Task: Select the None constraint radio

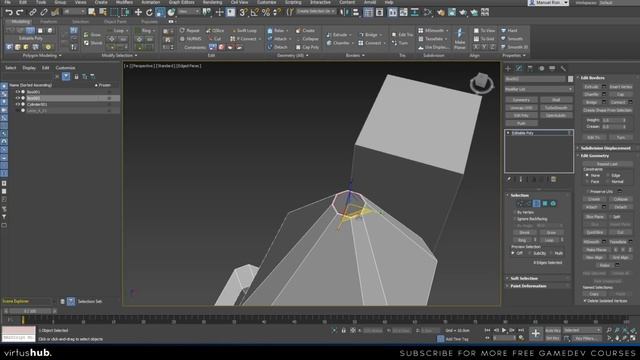Action: 587,175
